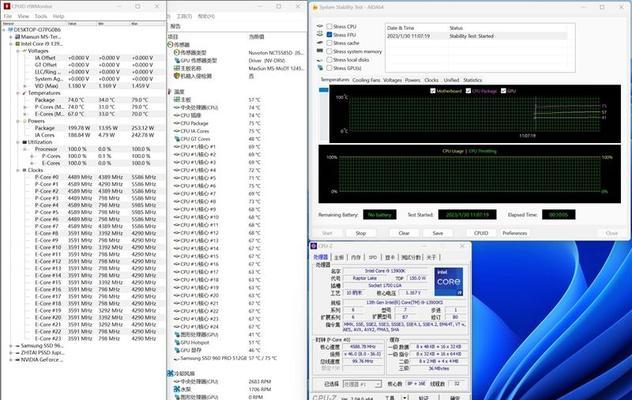Screen dimensions: 632x400
Task: Switch to the Statistics tab
Action: click(x=472, y=80)
